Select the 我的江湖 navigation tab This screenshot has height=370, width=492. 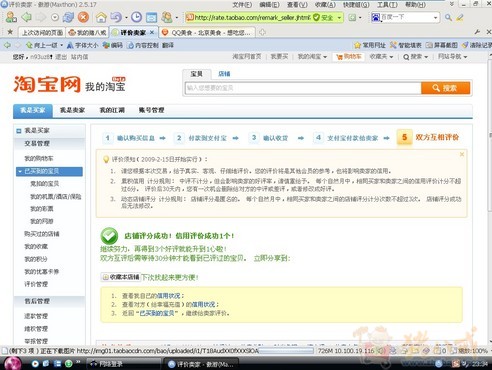point(112,110)
